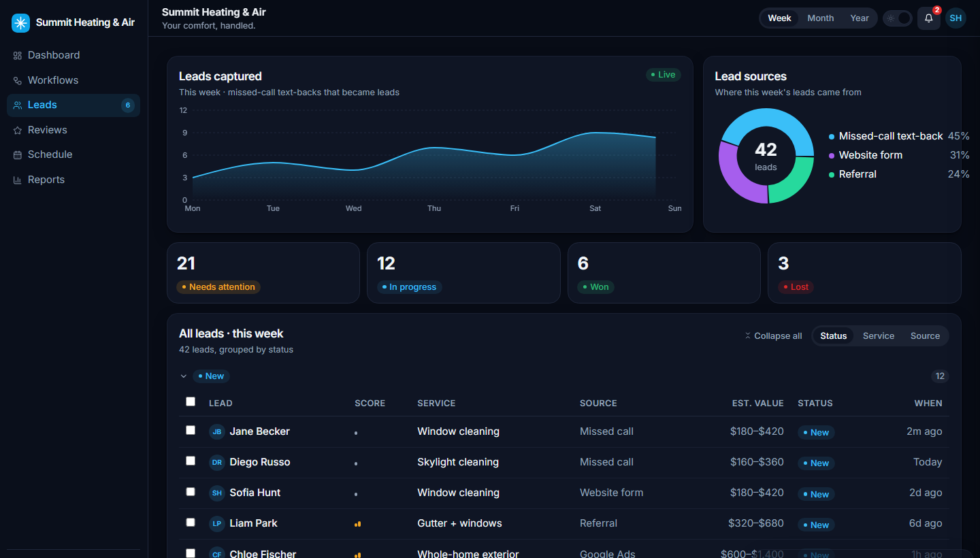Group leads by Service

click(879, 336)
